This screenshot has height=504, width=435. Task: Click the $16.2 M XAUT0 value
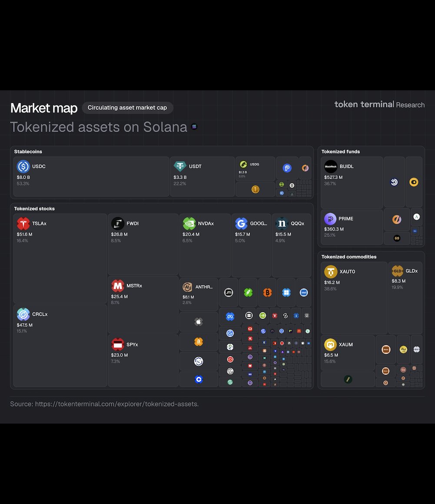(332, 282)
